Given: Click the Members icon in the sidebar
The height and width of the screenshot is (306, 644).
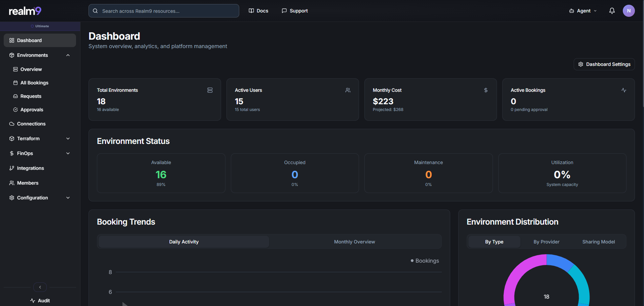Looking at the screenshot, I should pyautogui.click(x=11, y=183).
